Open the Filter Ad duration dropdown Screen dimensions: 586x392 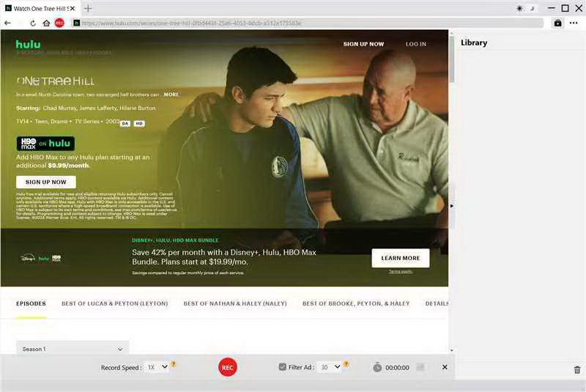point(329,367)
